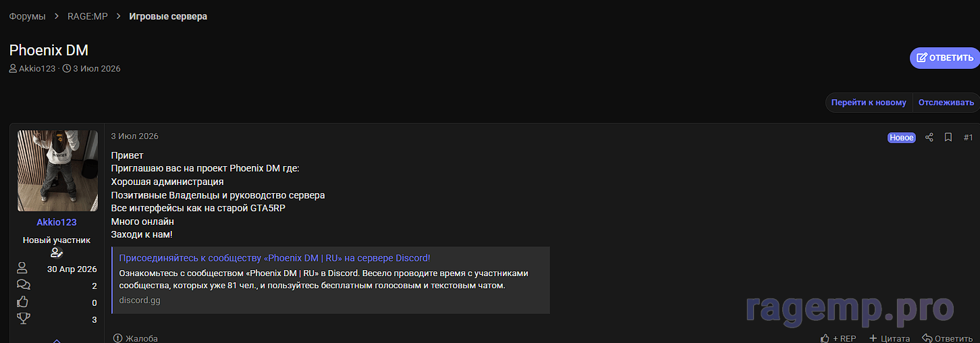
Task: Click the trophy icon in the user stats
Action: [x=23, y=319]
